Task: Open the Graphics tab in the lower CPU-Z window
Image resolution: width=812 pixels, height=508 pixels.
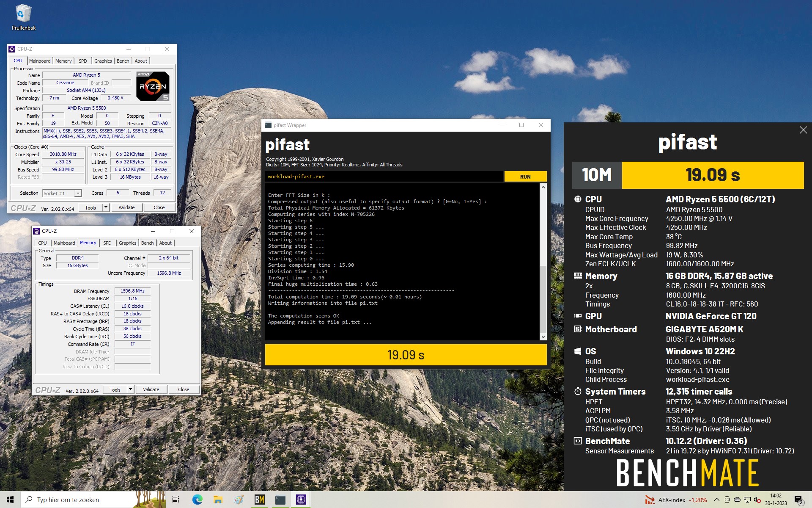Action: pyautogui.click(x=128, y=243)
